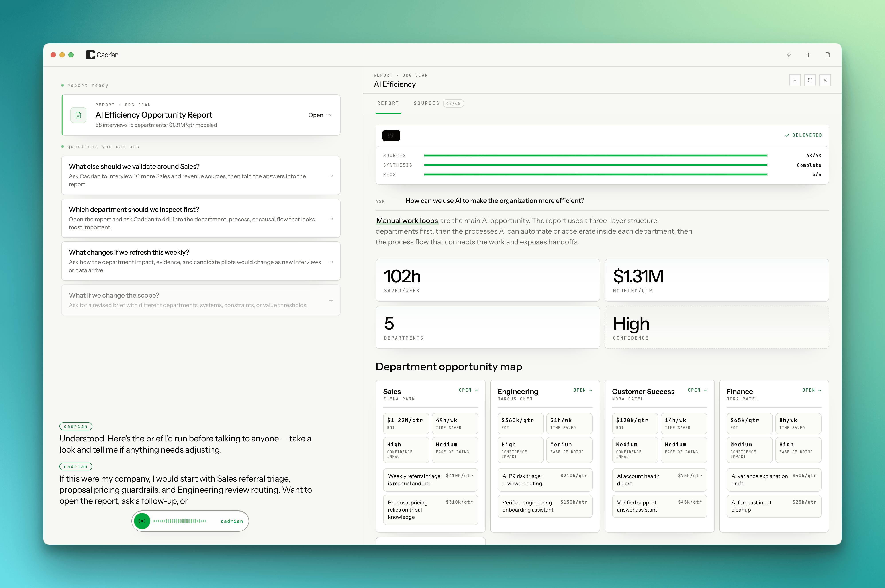
Task: Click the Engineering 31h/wk time saved tile
Action: [569, 423]
